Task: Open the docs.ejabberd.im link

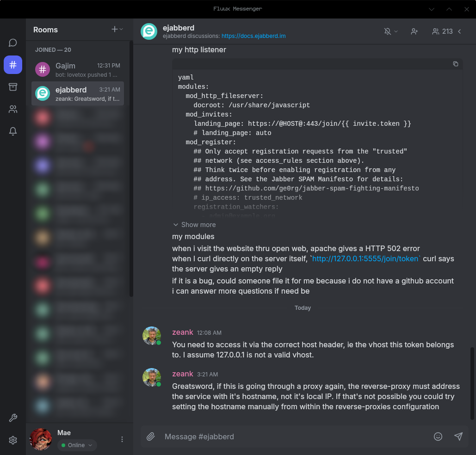Action: [253, 36]
